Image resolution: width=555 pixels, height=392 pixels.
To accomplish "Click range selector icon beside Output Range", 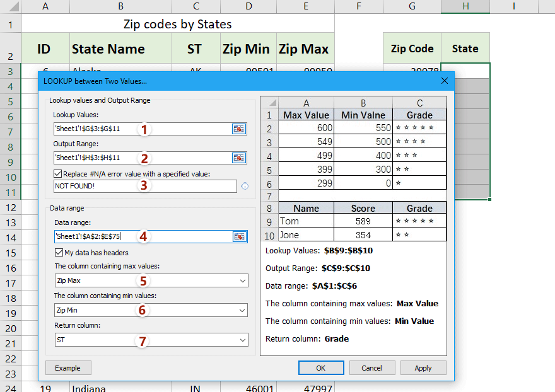I will point(238,158).
